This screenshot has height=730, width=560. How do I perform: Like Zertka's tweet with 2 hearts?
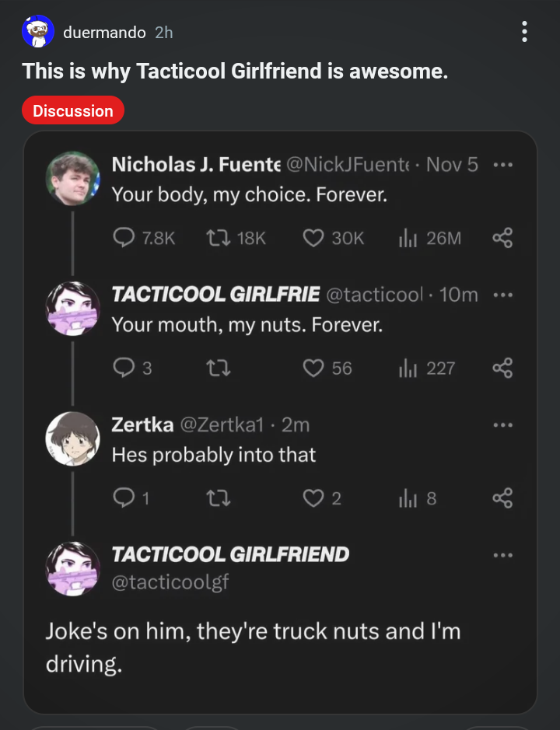tap(313, 498)
